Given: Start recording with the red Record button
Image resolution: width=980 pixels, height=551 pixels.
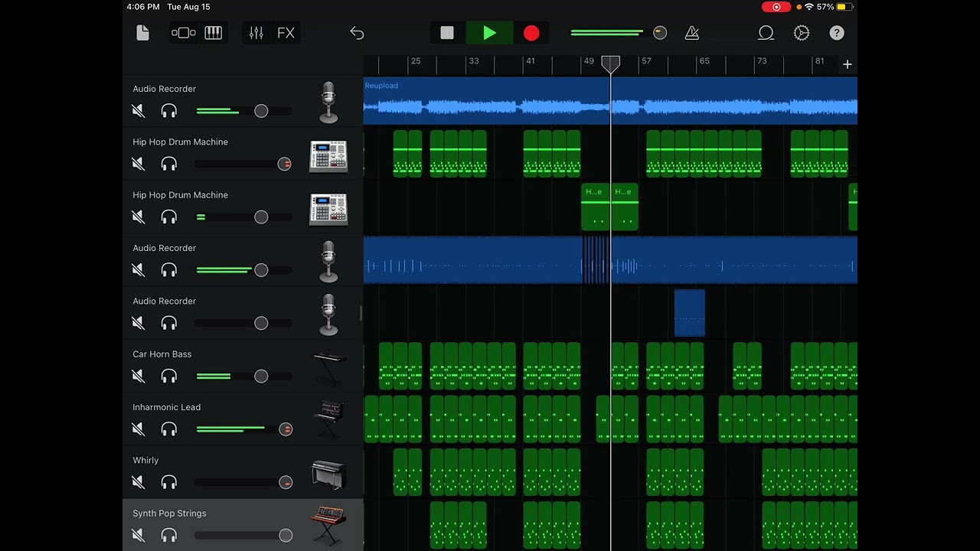Looking at the screenshot, I should (x=531, y=33).
